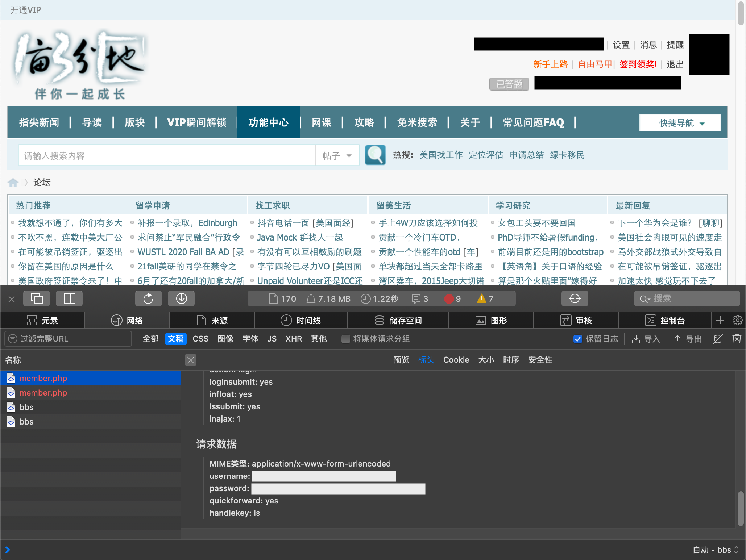This screenshot has width=746, height=560.
Task: Click the download web archive icon
Action: click(181, 298)
